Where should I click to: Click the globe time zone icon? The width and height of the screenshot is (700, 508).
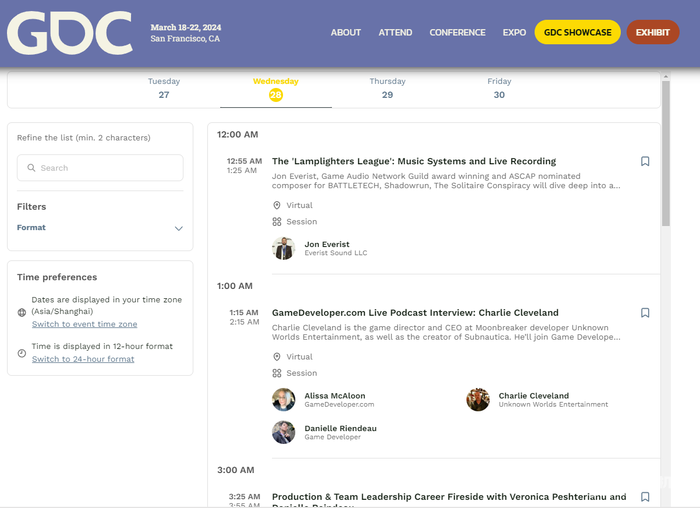click(x=21, y=312)
